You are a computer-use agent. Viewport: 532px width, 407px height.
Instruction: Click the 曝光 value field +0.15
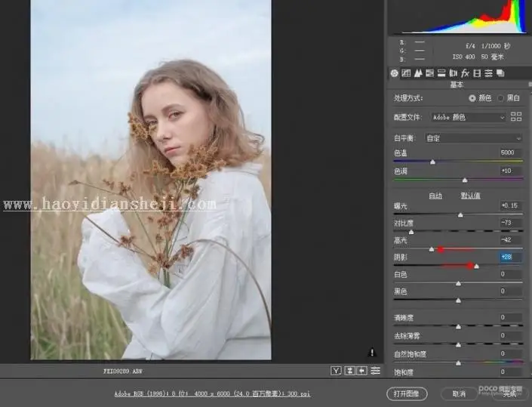coord(510,205)
